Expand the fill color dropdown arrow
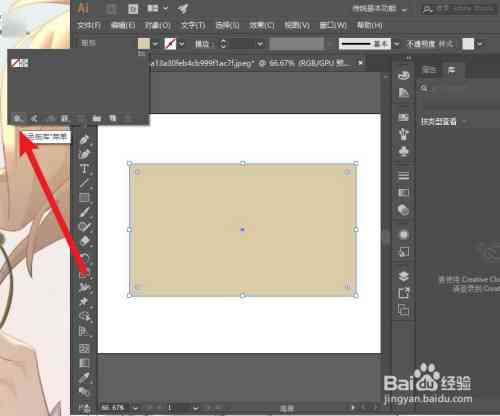This screenshot has height=416, width=500. (155, 44)
